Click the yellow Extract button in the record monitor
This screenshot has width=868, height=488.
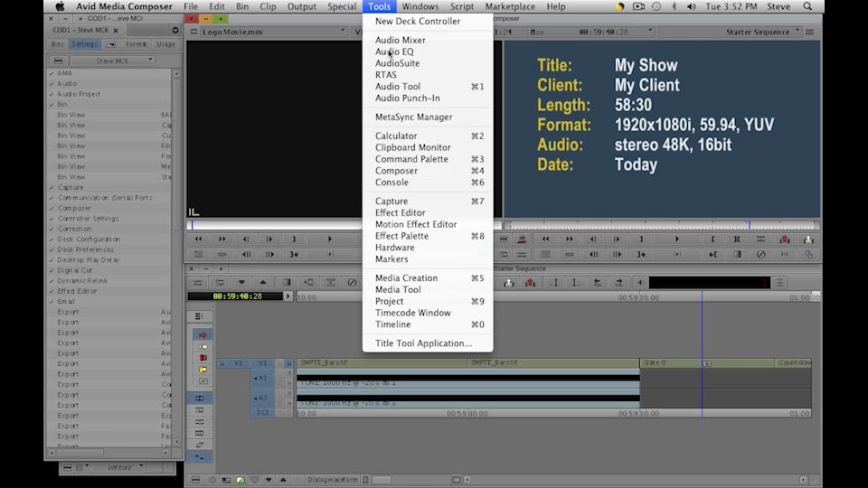pyautogui.click(x=808, y=239)
